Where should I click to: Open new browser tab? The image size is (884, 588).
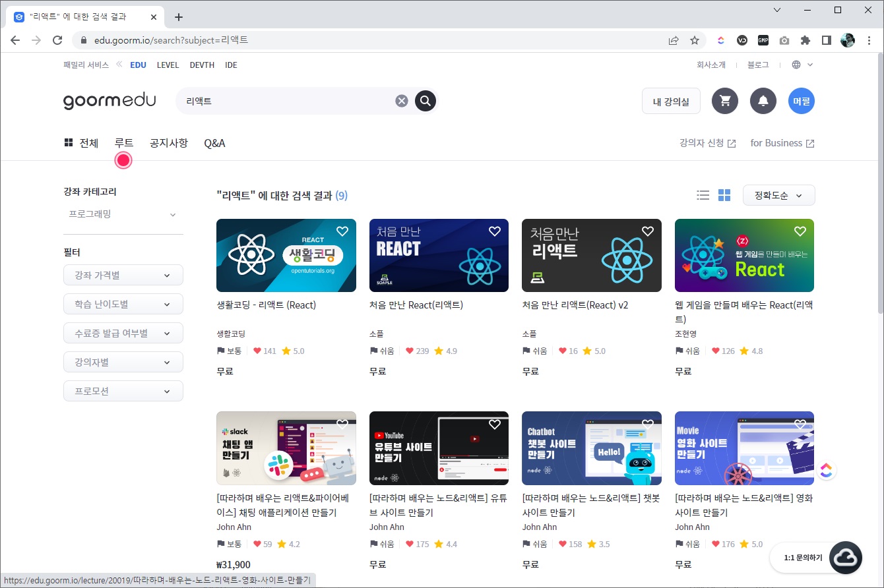pyautogui.click(x=179, y=17)
